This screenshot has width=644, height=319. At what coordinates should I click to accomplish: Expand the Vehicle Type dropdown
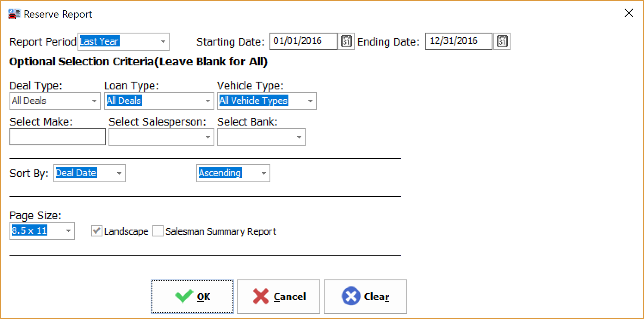pyautogui.click(x=310, y=101)
